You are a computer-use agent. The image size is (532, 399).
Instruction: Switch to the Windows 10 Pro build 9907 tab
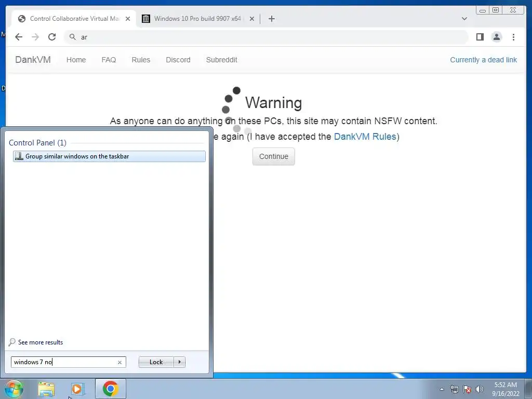(x=198, y=19)
